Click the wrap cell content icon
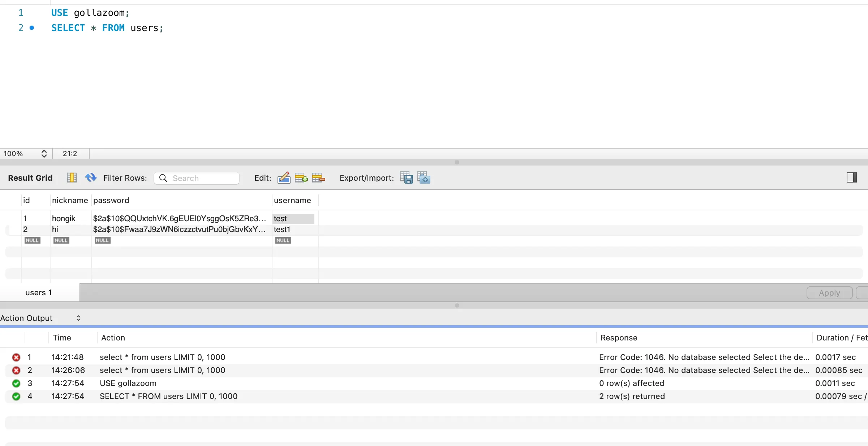The height and width of the screenshot is (446, 868). pos(72,178)
